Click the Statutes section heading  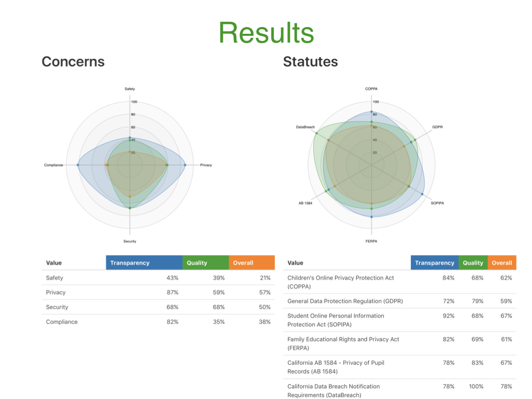[310, 62]
